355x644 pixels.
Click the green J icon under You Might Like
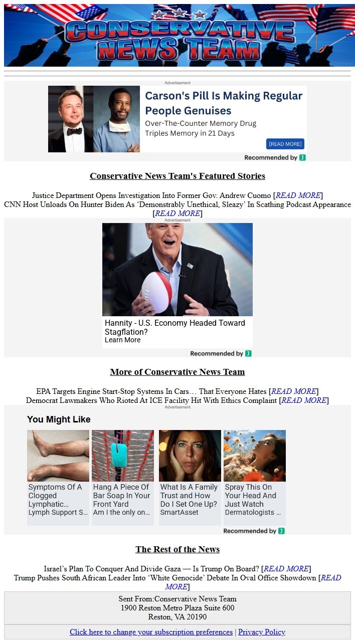tap(281, 531)
